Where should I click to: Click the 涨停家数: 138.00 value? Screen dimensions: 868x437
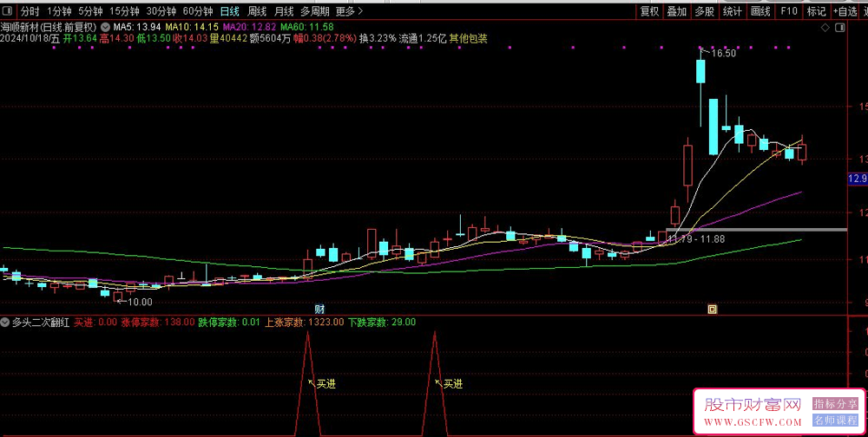click(x=158, y=323)
